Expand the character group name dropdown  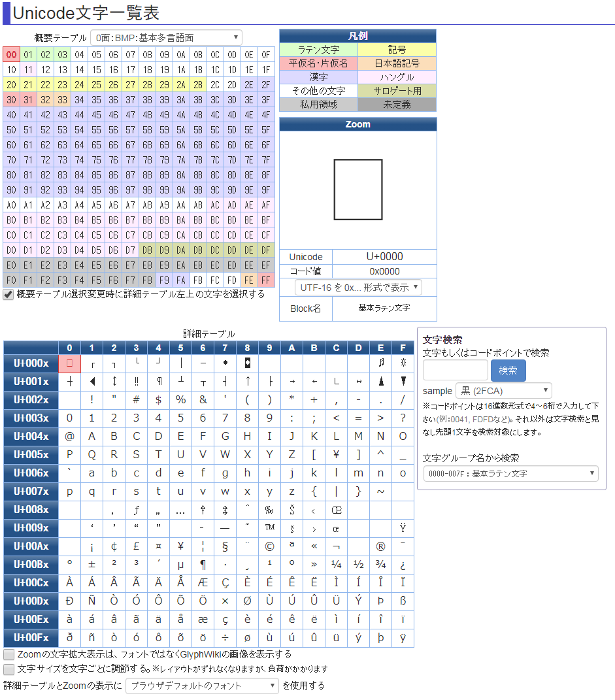510,473
